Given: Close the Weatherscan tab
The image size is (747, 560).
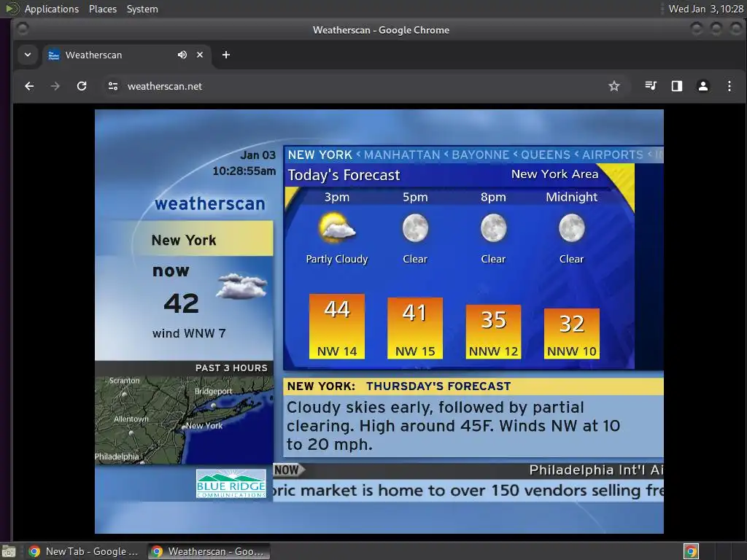Looking at the screenshot, I should tap(200, 55).
